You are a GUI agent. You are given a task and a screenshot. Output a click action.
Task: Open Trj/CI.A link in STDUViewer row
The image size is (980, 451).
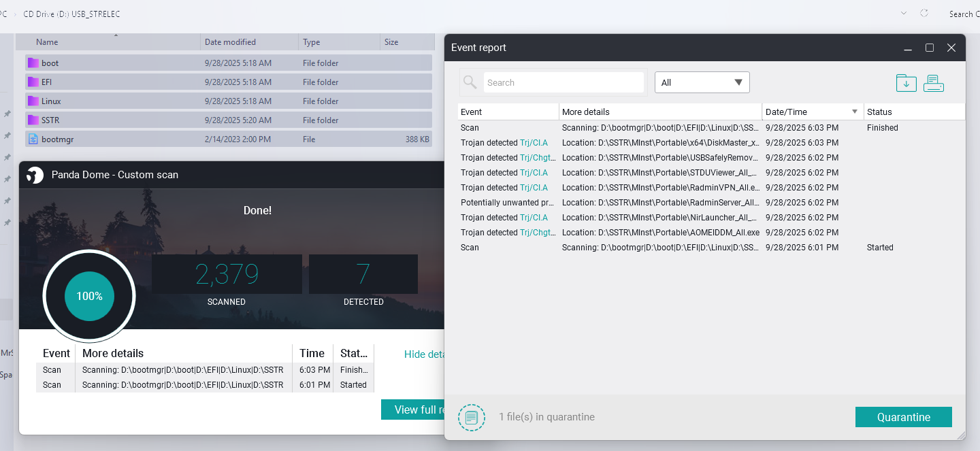point(534,173)
